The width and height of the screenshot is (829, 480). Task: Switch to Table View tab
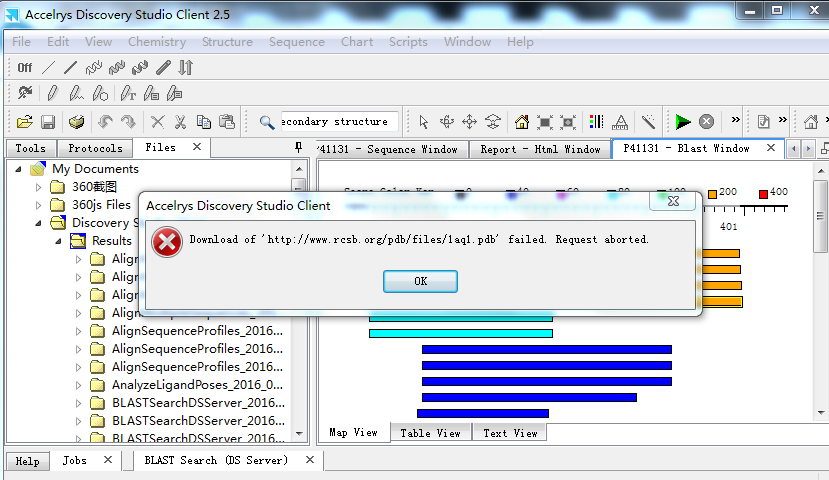(x=430, y=433)
